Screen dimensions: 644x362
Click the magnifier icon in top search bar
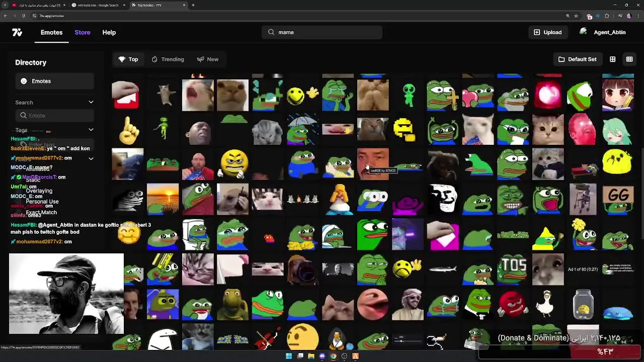[271, 32]
